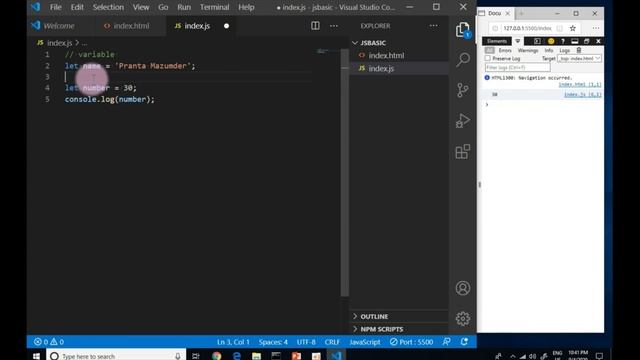Click the smiley feedback icon in DevTools
This screenshot has height=360, width=640.
click(551, 41)
